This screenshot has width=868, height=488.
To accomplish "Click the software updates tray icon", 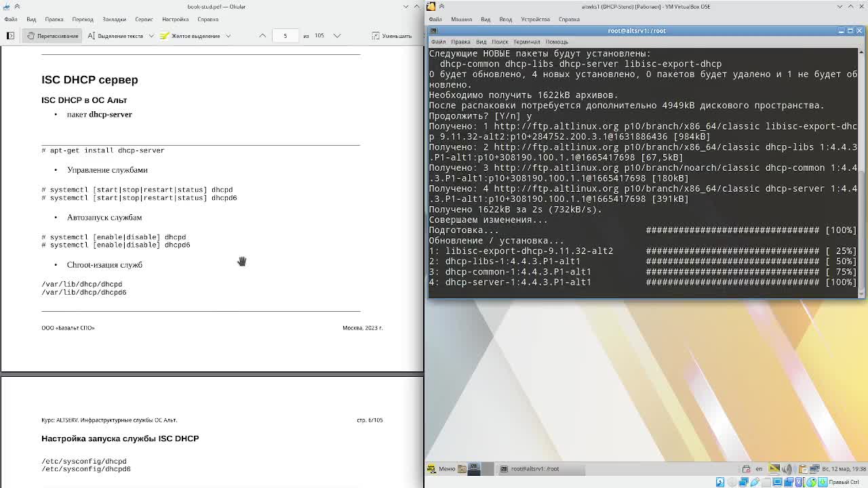I will (746, 469).
